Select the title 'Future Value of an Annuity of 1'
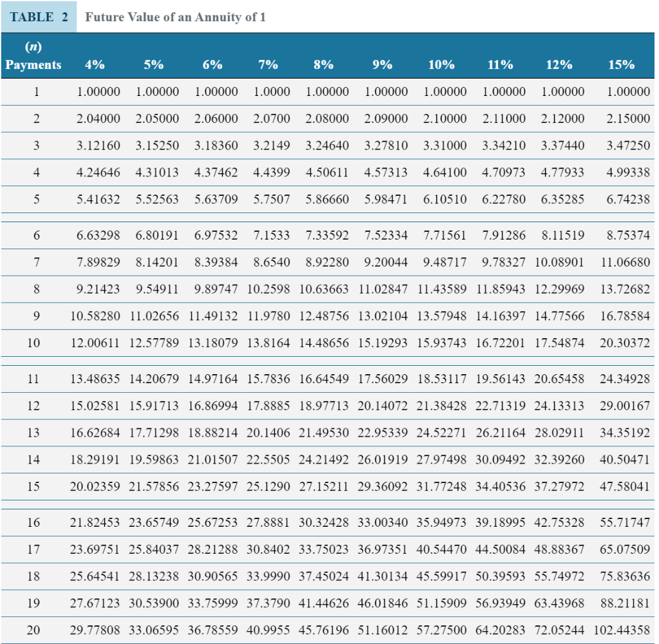The width and height of the screenshot is (659, 644). pos(175,17)
